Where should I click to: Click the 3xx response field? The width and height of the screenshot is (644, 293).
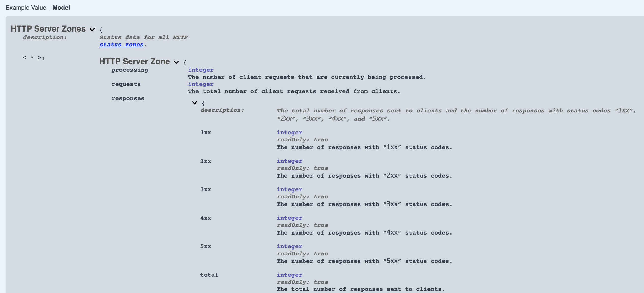click(205, 189)
